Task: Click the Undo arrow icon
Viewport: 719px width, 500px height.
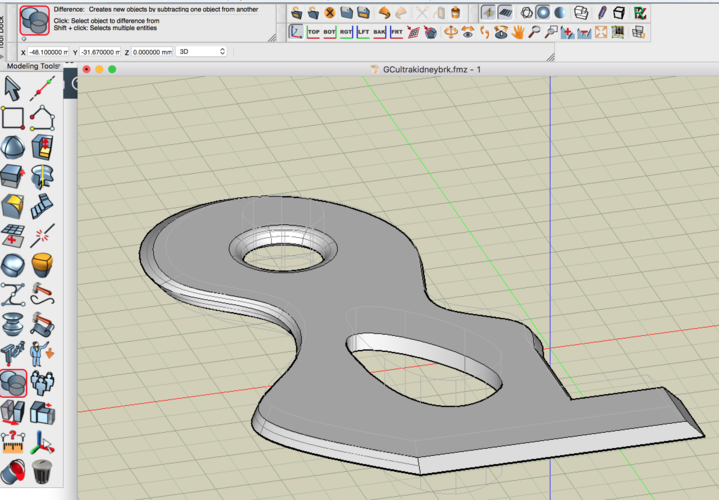Action: coord(384,13)
